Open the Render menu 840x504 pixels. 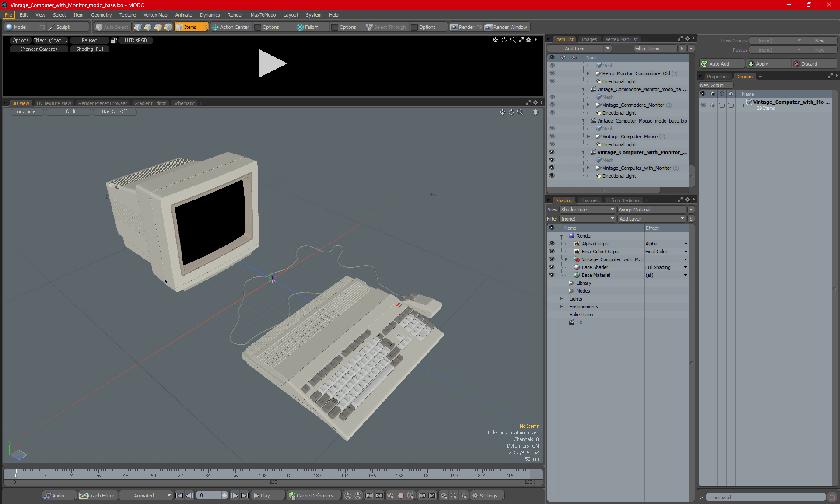[x=235, y=15]
